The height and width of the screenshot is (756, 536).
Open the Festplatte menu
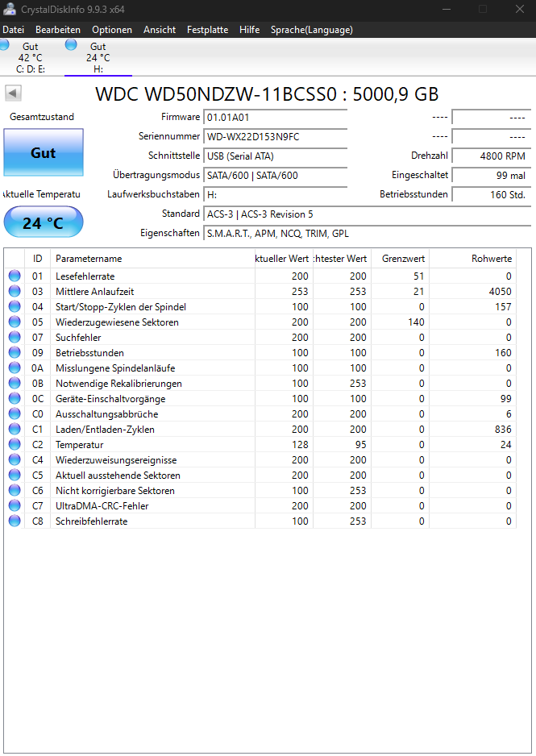(x=208, y=30)
